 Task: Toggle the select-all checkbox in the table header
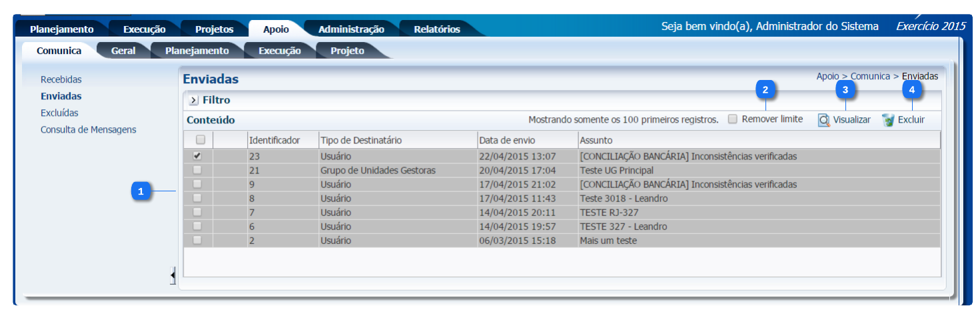(x=200, y=140)
